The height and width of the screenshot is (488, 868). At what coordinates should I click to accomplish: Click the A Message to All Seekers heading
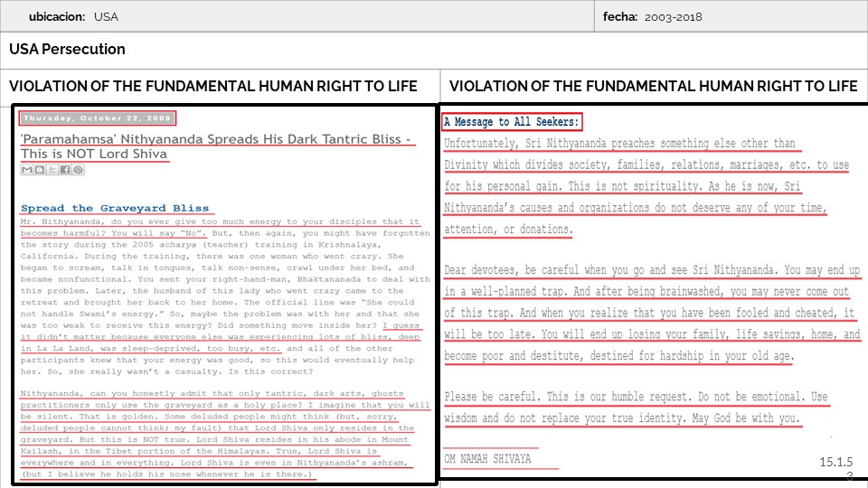tap(513, 122)
